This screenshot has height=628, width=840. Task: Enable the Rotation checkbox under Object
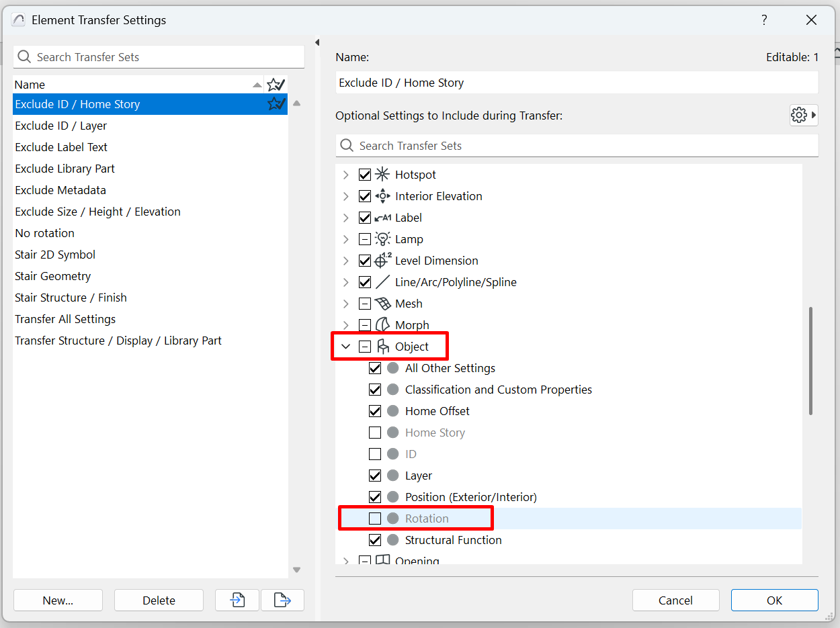(375, 518)
